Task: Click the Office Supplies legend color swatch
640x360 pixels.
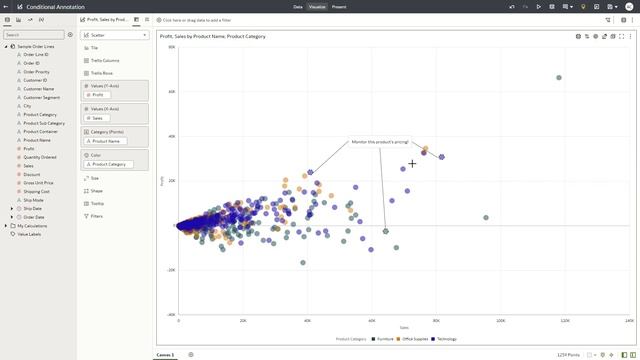Action: pyautogui.click(x=398, y=339)
